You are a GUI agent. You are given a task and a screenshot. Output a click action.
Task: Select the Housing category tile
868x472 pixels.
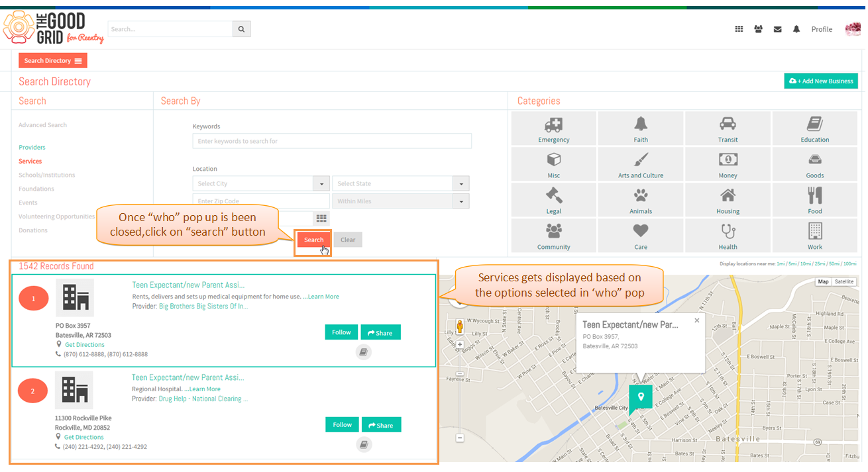click(x=728, y=200)
